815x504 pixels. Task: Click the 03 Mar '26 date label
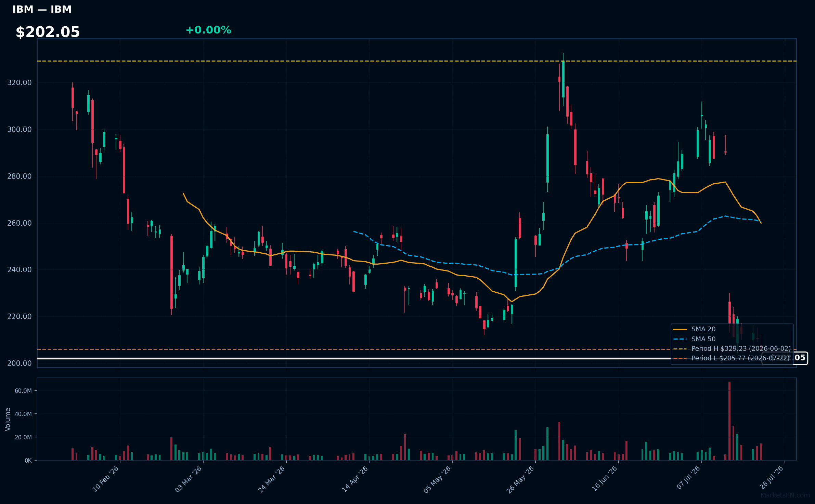189,479
